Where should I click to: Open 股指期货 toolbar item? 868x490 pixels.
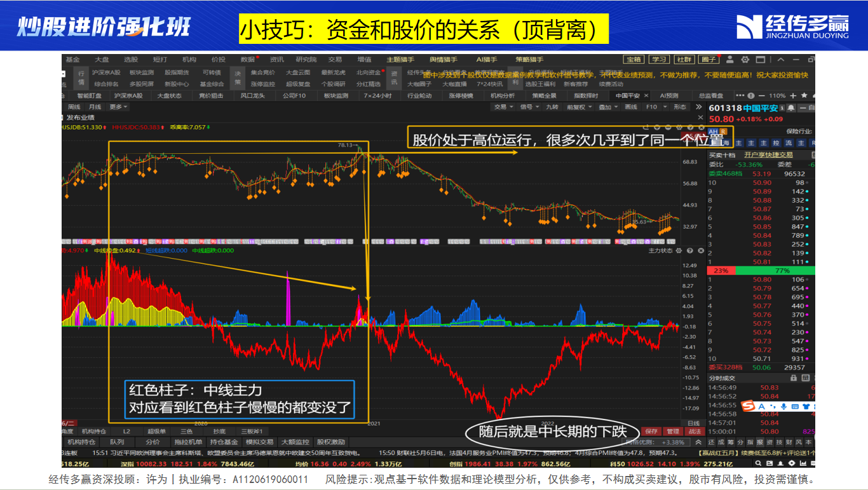point(177,72)
